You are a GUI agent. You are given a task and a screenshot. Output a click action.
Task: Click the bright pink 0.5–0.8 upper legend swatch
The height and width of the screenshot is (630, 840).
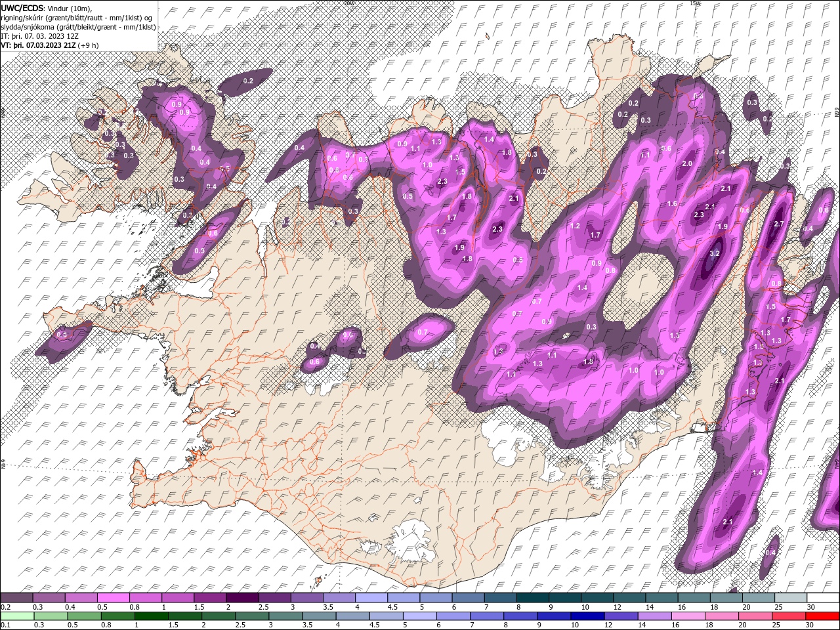point(114,598)
